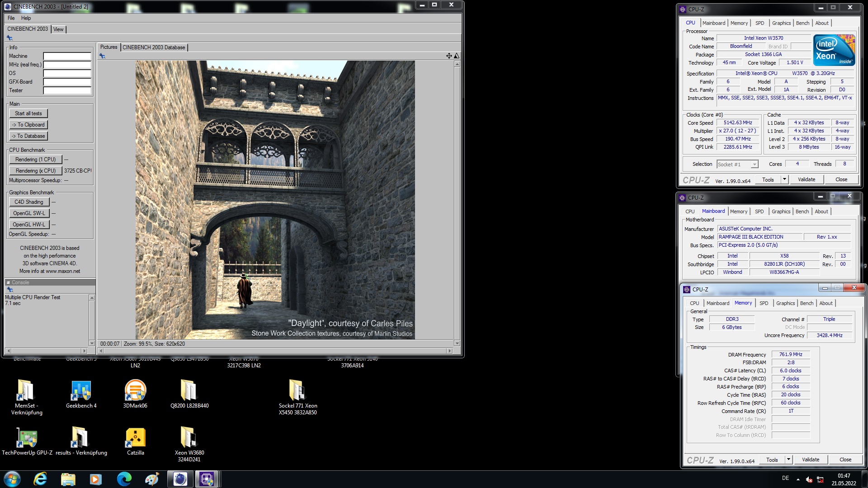This screenshot has width=868, height=488.
Task: Click the network icon in system tray
Action: point(820,479)
